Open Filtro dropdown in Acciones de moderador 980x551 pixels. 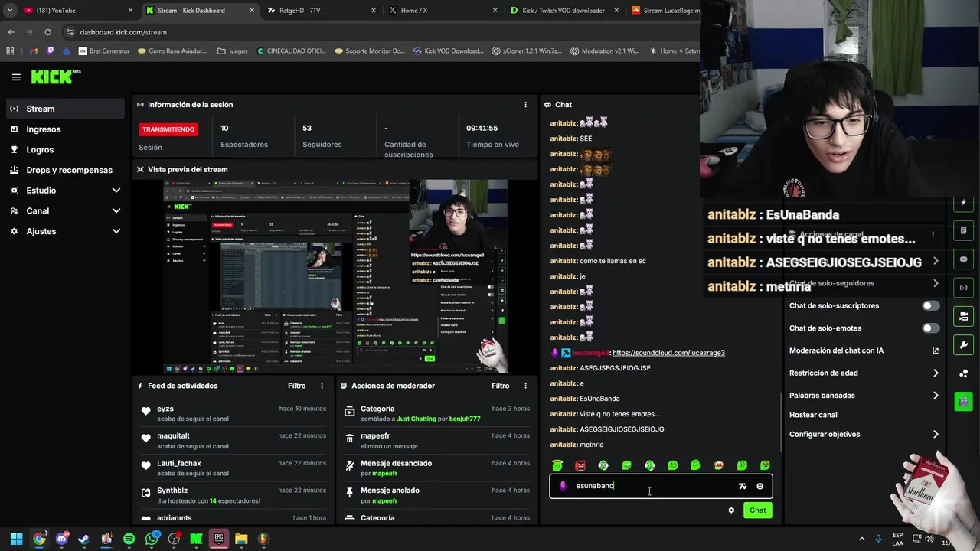pos(500,386)
